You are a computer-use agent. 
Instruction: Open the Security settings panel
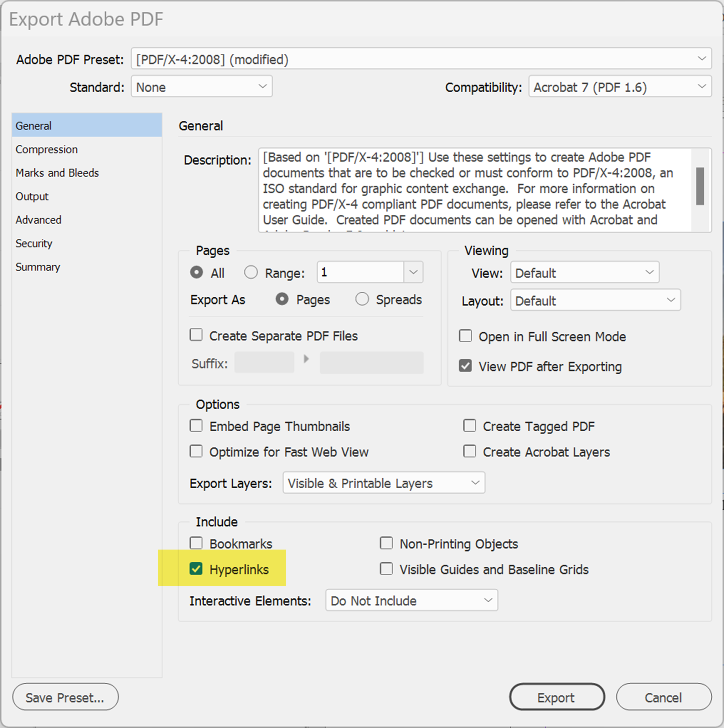[34, 243]
